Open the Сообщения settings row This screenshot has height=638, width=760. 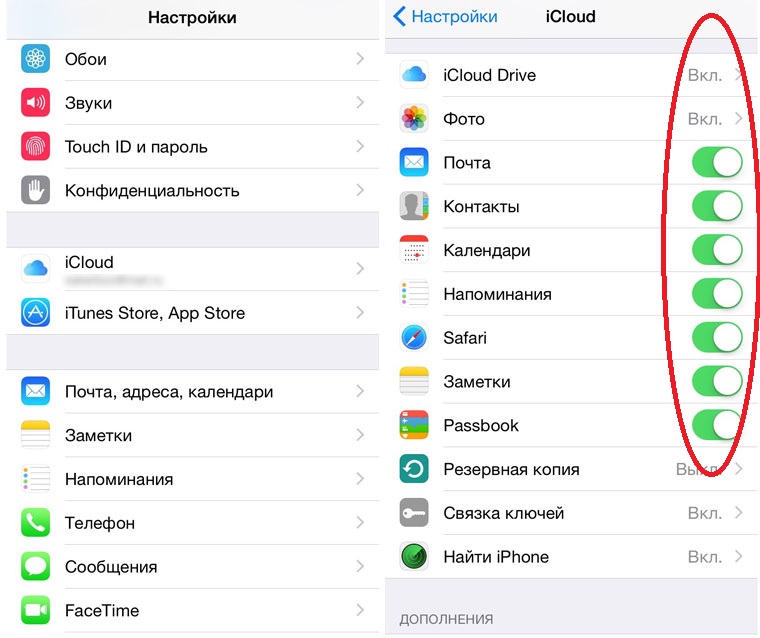193,566
